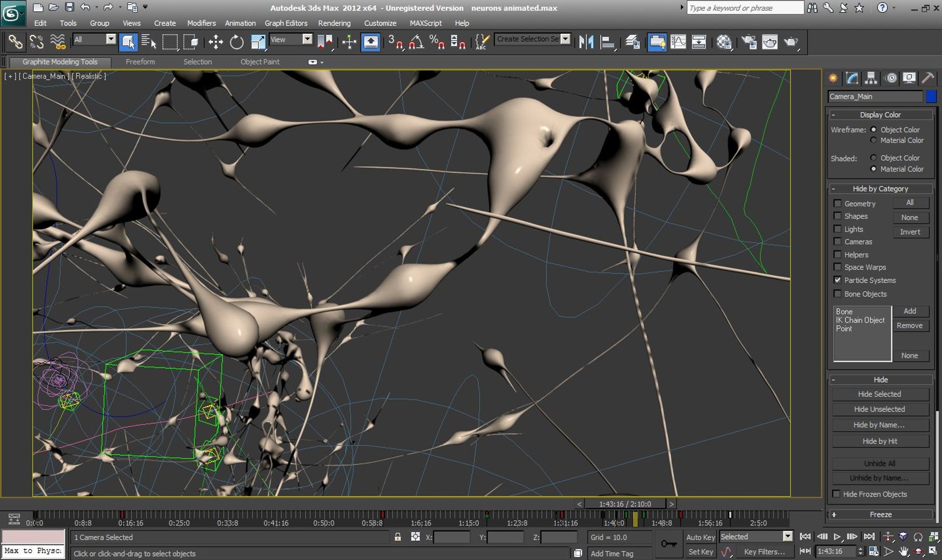Screen dimensions: 942x560
Task: Collapse the Hide rollout
Action: click(880, 380)
